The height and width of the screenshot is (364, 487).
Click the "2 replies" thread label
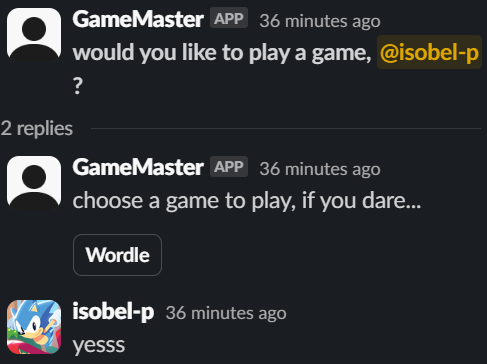pos(37,129)
